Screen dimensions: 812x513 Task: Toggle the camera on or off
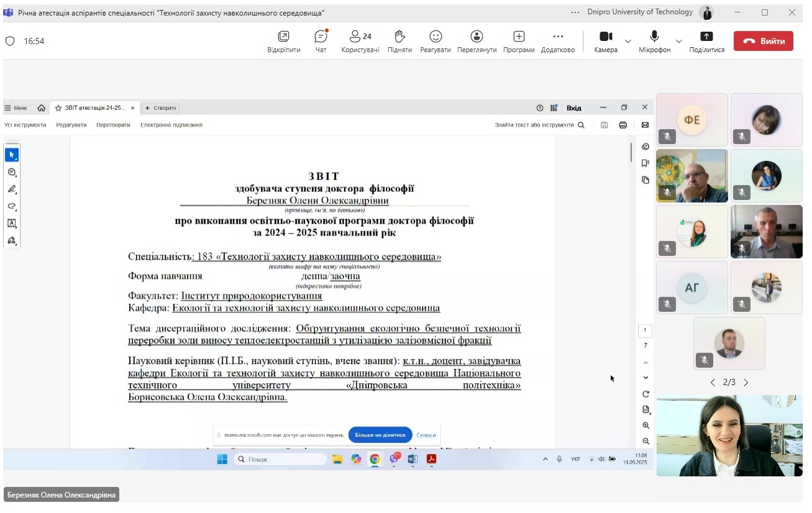(x=606, y=41)
